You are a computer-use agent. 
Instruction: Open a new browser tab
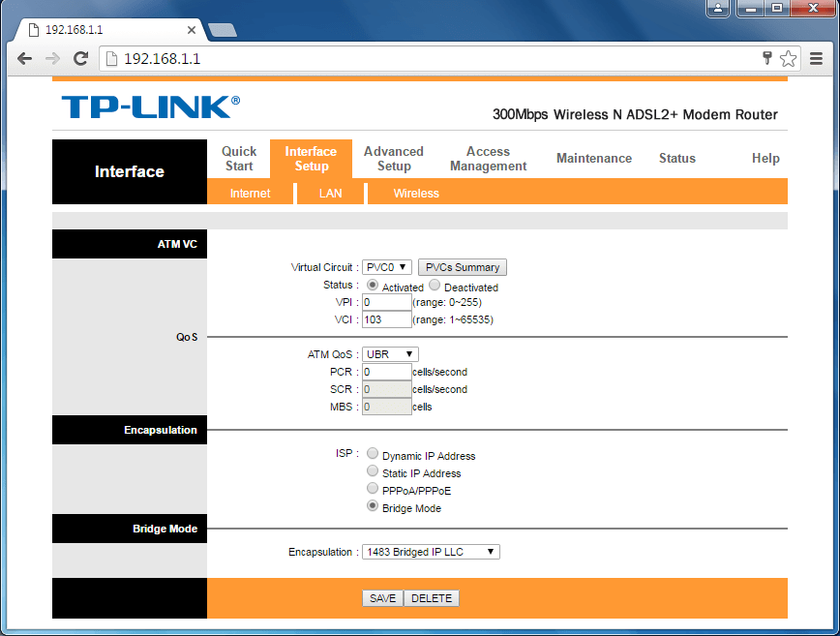[223, 30]
